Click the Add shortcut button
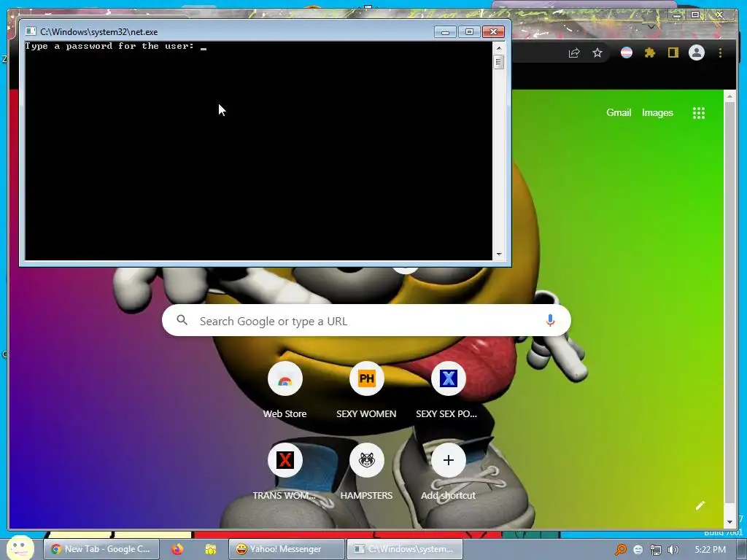The width and height of the screenshot is (747, 560). (x=449, y=460)
